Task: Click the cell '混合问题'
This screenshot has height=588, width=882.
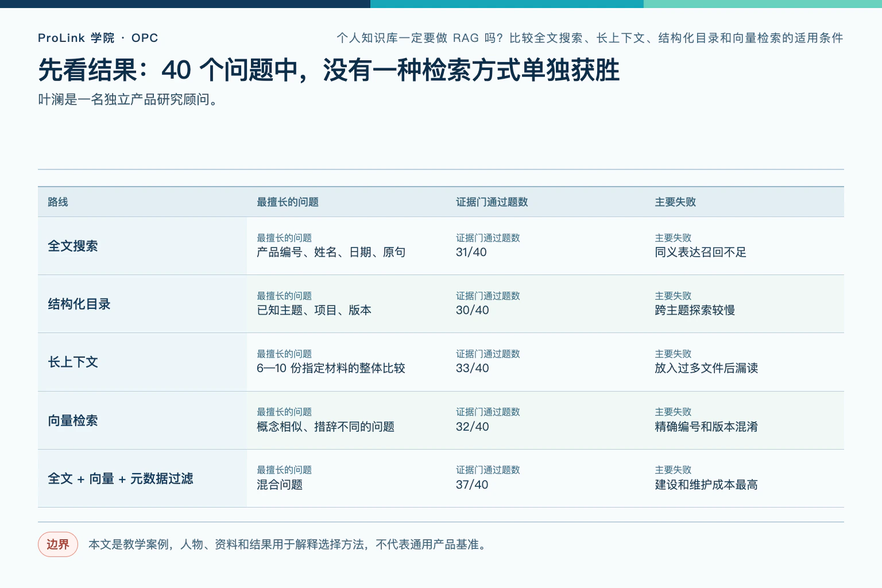Action: tap(280, 485)
